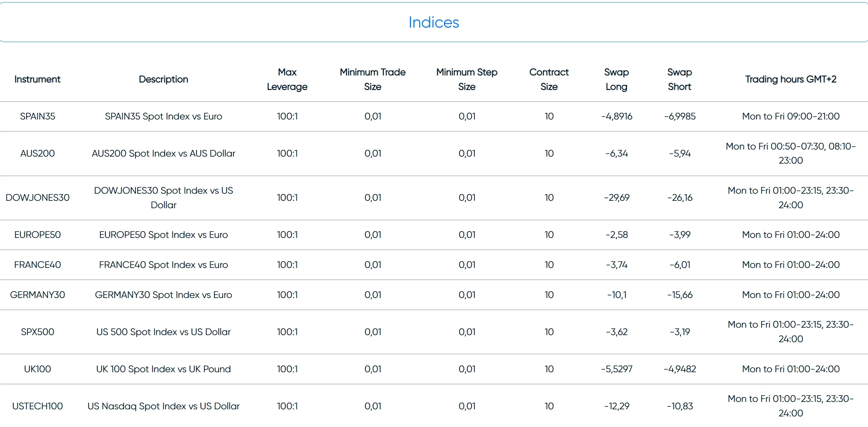
Task: Click 'DOWJONES30 Spot Index vs US Dollar' description
Action: point(163,198)
